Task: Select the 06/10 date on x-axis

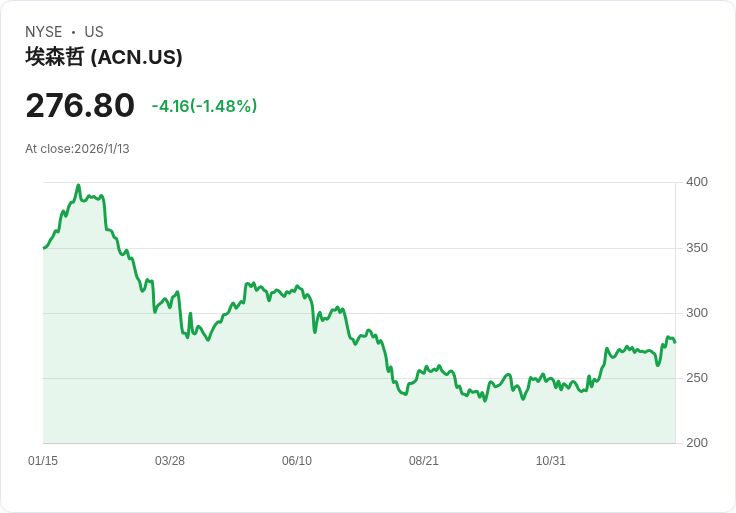Action: coord(297,461)
